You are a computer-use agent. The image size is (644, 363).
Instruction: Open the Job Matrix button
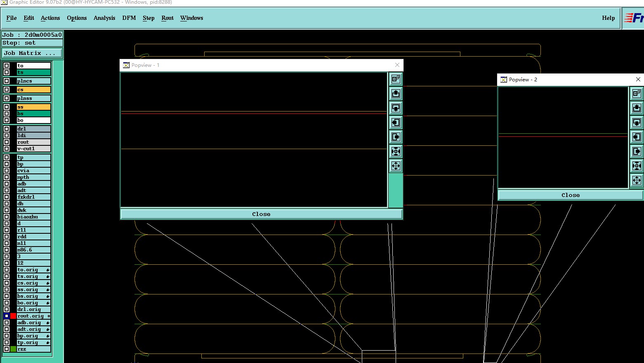click(32, 53)
